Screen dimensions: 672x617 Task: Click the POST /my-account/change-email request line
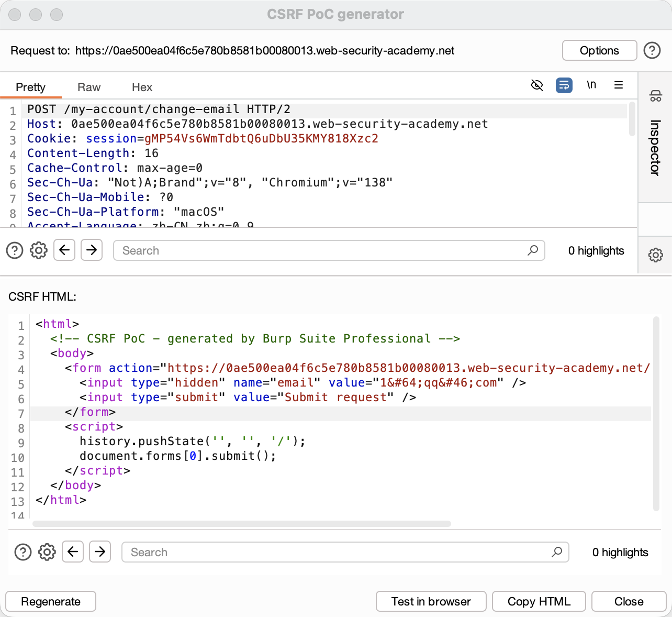point(159,109)
